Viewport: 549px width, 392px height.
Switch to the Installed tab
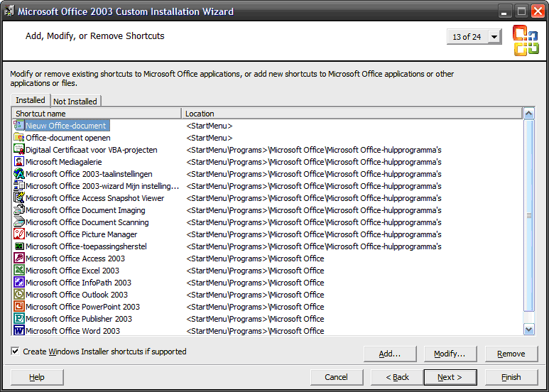(31, 101)
